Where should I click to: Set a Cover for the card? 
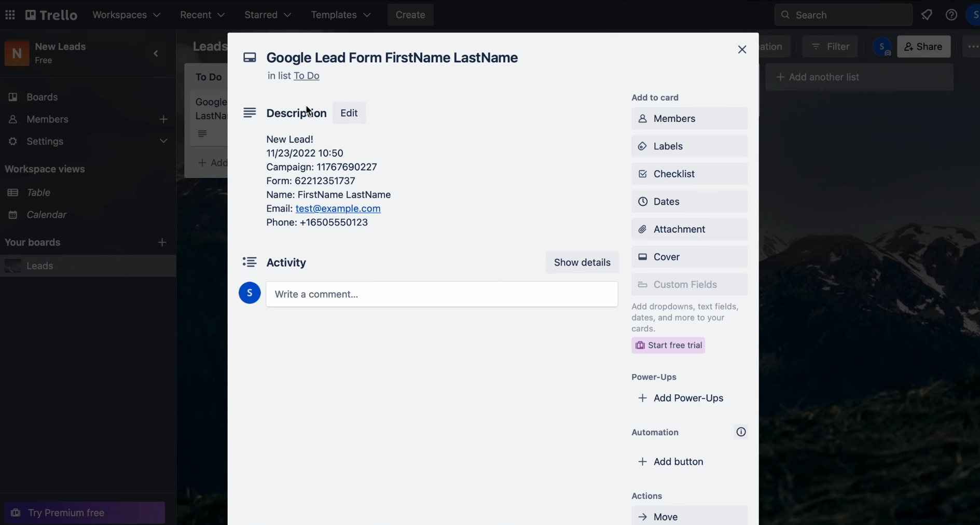[x=689, y=257]
